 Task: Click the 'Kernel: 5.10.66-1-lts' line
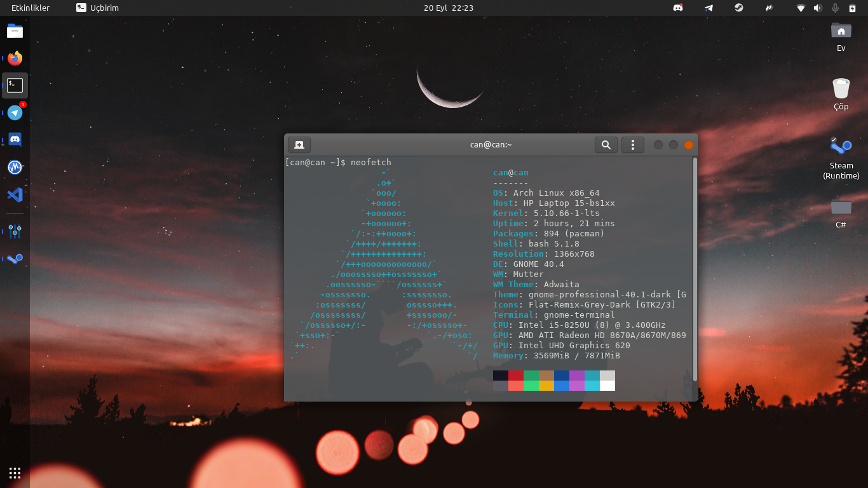pyautogui.click(x=546, y=213)
